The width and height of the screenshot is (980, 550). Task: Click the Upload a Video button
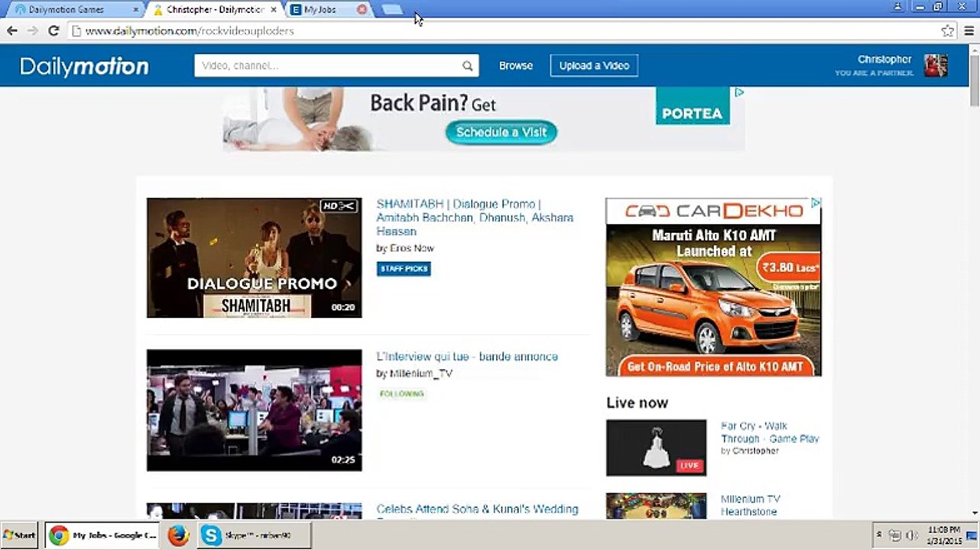click(594, 66)
